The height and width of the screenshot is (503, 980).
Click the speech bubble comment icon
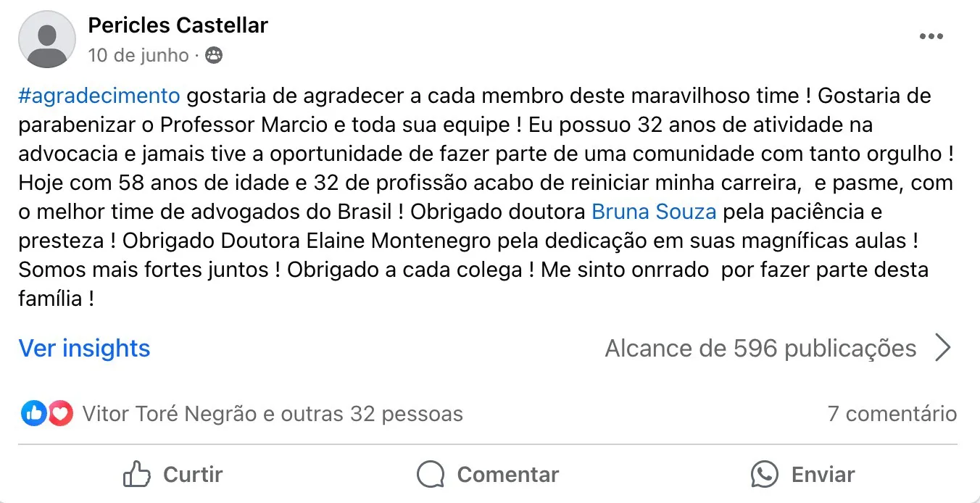[x=431, y=475]
